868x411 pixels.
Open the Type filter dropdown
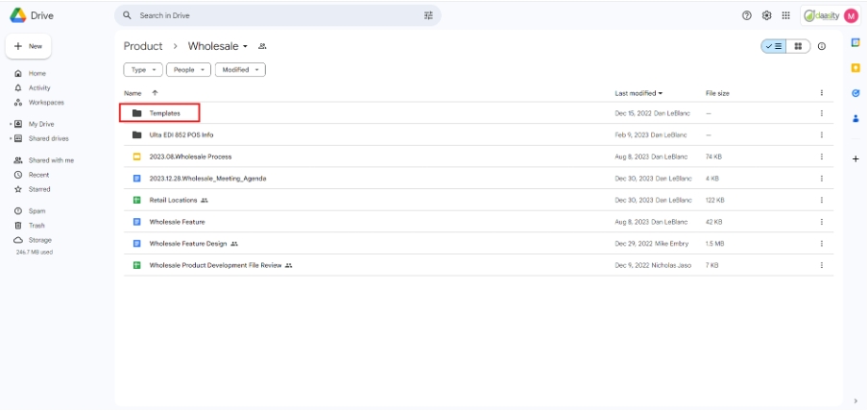point(143,70)
